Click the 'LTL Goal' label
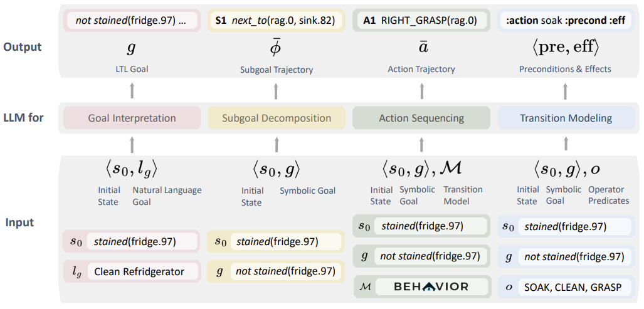The image size is (644, 309). [x=132, y=70]
